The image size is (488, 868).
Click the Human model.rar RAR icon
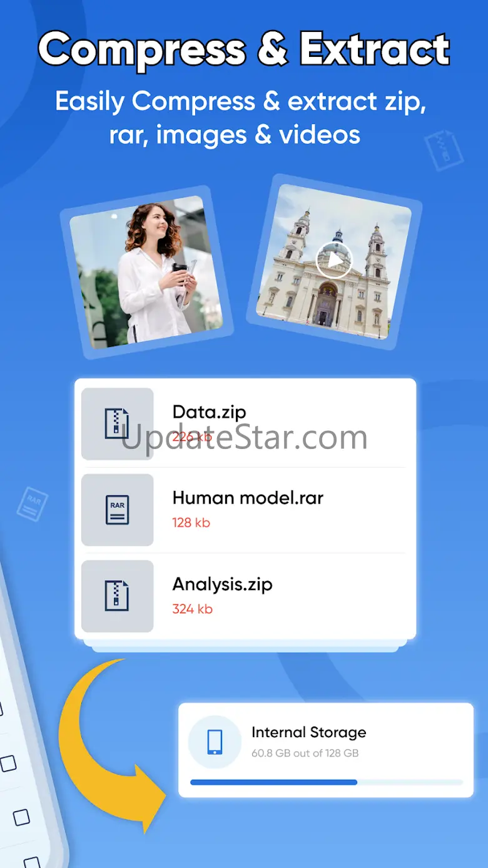[117, 510]
